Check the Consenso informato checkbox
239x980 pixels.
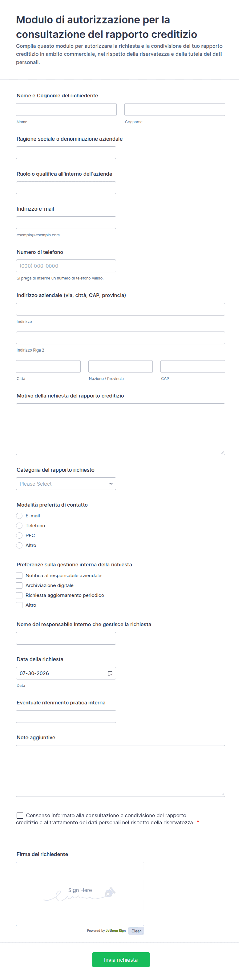pos(20,815)
